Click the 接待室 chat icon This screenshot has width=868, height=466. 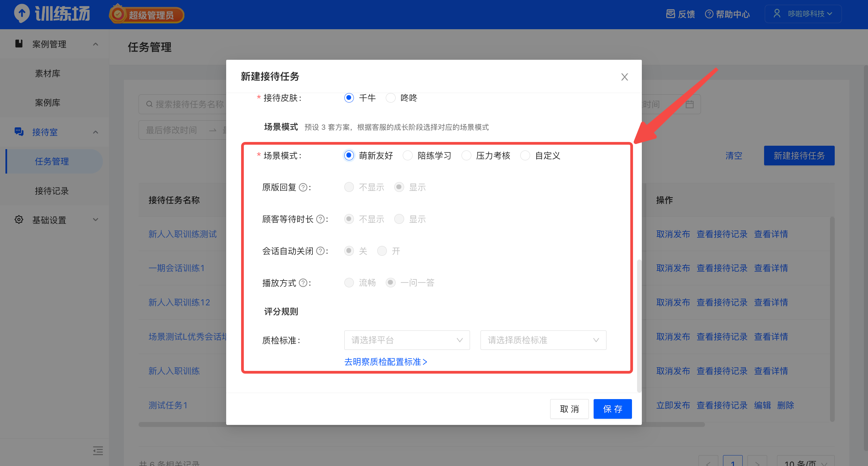(x=19, y=131)
